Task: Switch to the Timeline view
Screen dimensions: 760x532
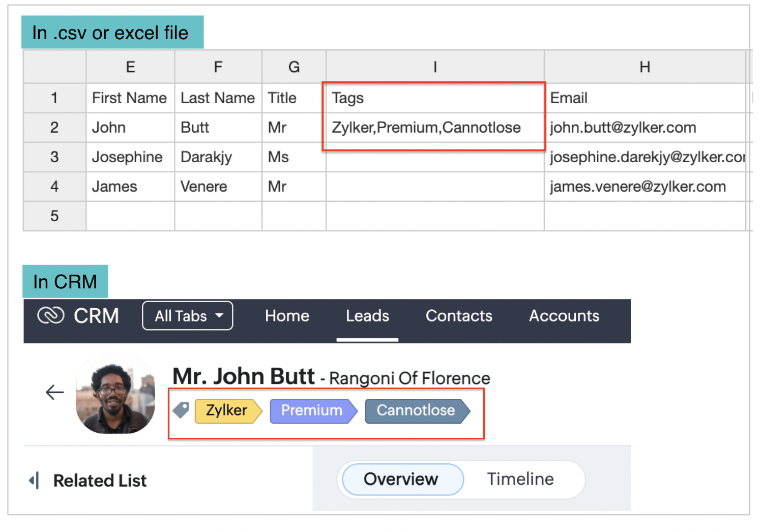Action: click(520, 479)
